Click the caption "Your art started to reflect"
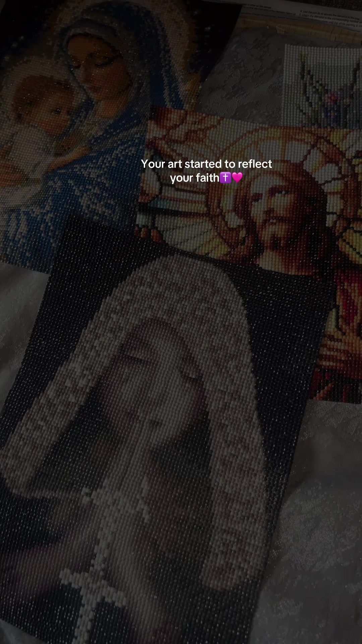The image size is (362, 644). [206, 164]
